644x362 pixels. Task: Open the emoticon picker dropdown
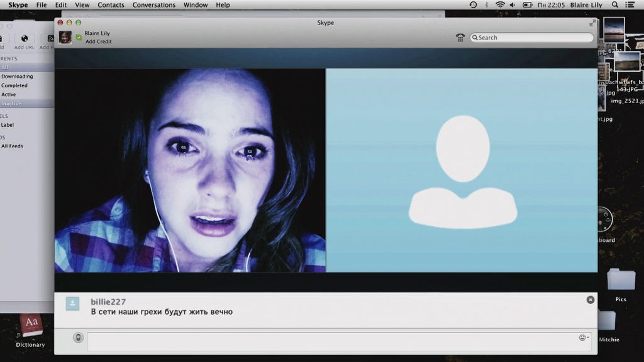coord(584,337)
